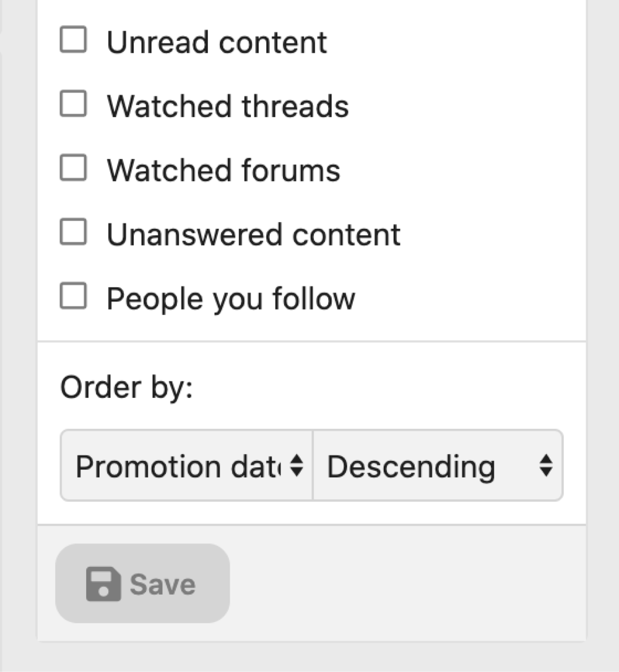This screenshot has width=619, height=672.
Task: Open the Descending sort direction dropdown
Action: [x=438, y=466]
